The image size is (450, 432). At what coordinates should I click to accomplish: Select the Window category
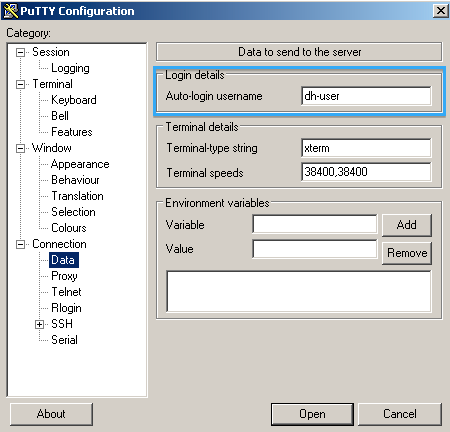coord(52,148)
